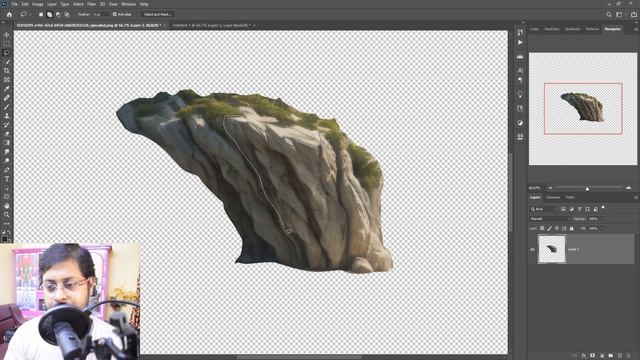The width and height of the screenshot is (640, 360).
Task: Click the Feather value input field
Action: point(100,14)
